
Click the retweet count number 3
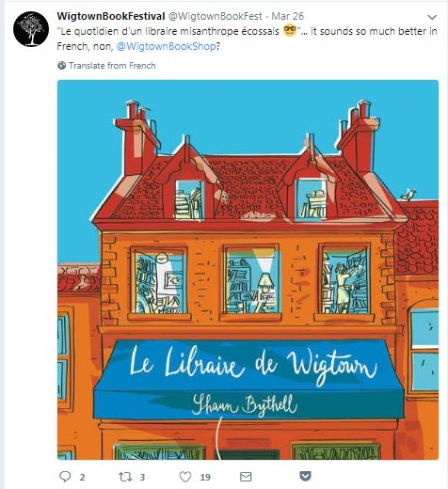(142, 478)
